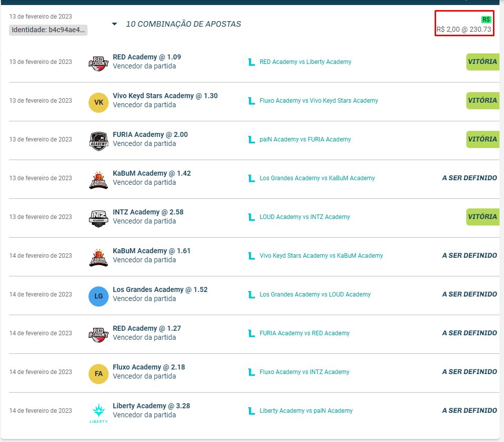504x442 pixels.
Task: Click 'KaBuM Academy @ 1.61' text
Action: point(151,251)
